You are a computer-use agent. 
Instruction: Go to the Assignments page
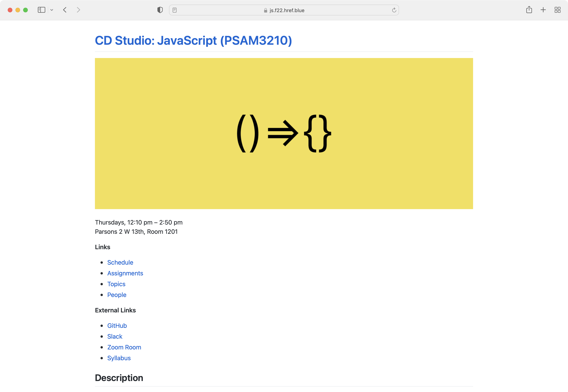coord(125,273)
